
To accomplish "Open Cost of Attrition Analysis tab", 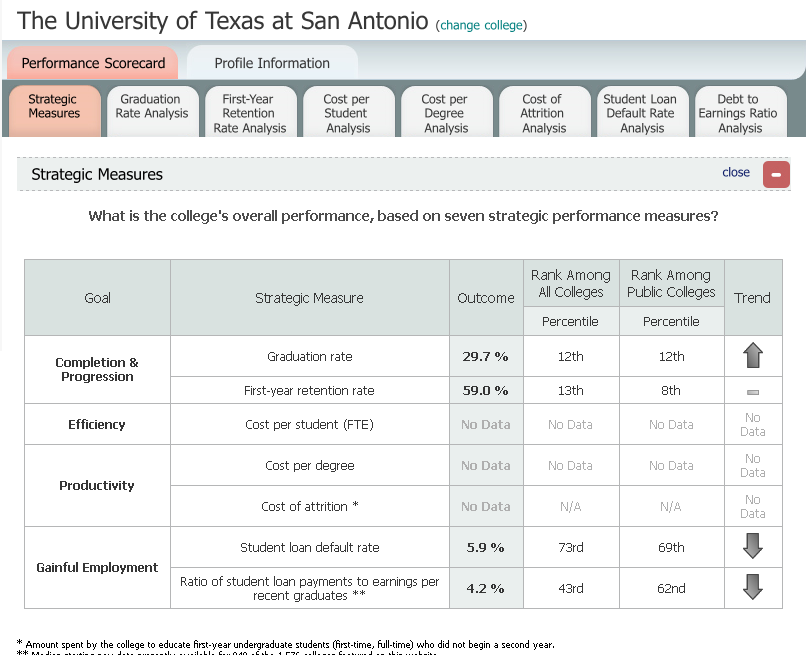I will (x=544, y=113).
